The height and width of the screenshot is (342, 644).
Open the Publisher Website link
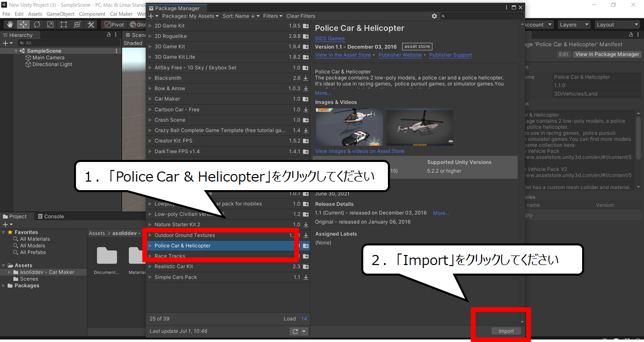pos(400,55)
